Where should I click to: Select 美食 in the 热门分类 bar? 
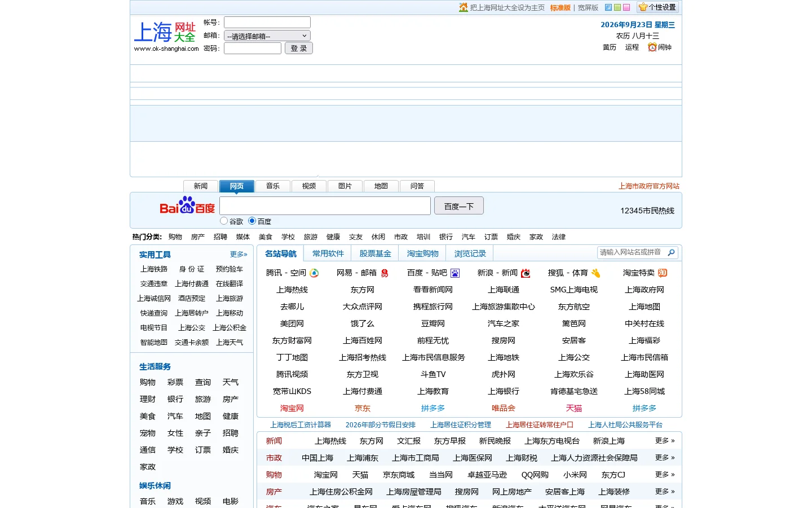[x=266, y=237]
